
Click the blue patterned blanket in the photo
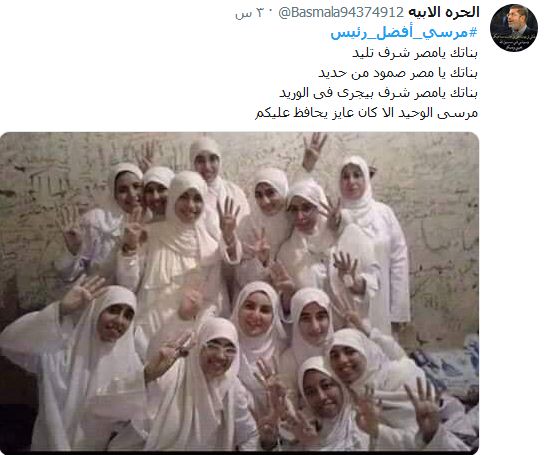(x=452, y=368)
